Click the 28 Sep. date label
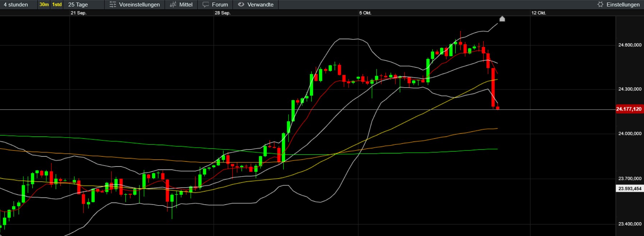The width and height of the screenshot is (644, 236). [x=222, y=13]
